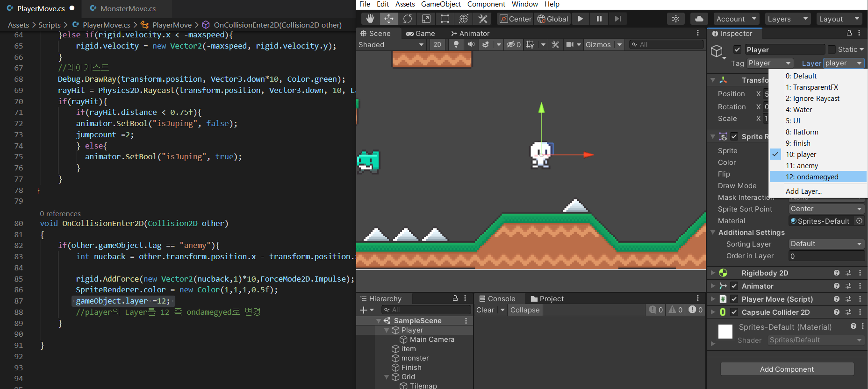
Task: Click the Play button
Action: click(580, 19)
